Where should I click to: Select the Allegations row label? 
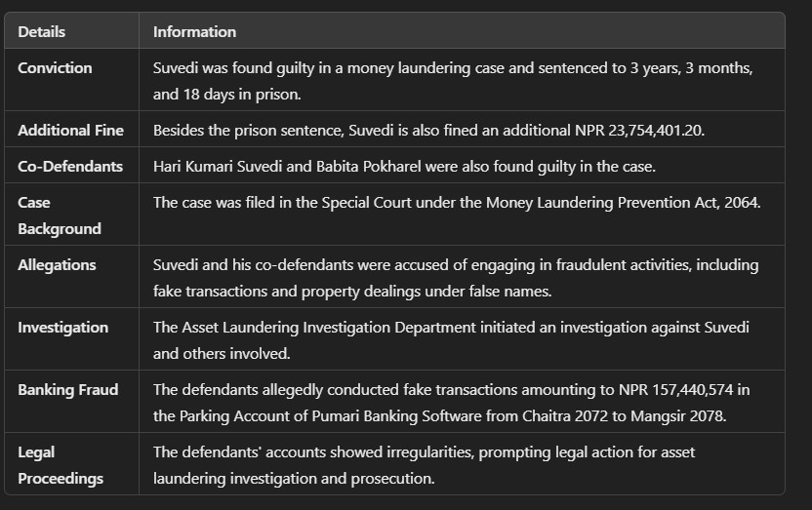coord(57,265)
